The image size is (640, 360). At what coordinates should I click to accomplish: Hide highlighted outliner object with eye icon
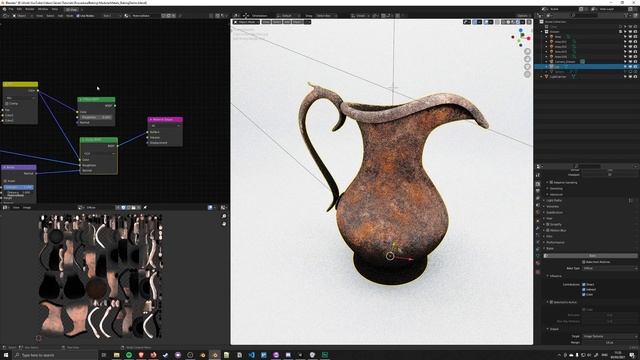630,67
